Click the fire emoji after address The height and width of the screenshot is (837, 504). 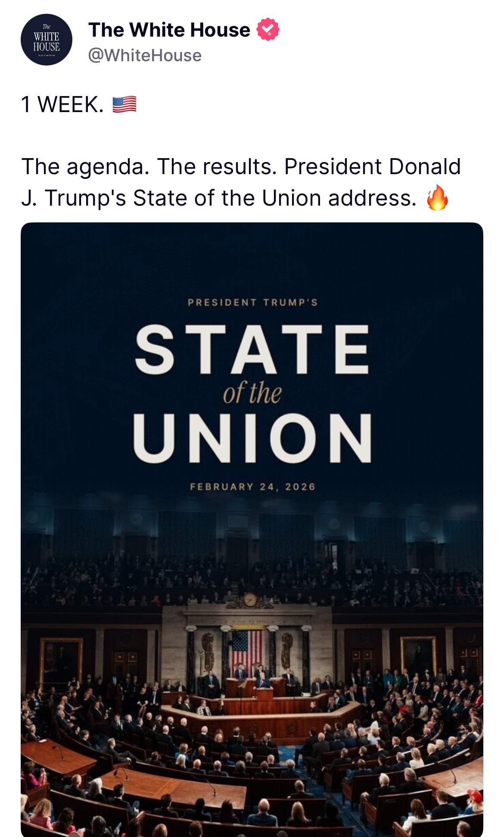click(x=437, y=198)
